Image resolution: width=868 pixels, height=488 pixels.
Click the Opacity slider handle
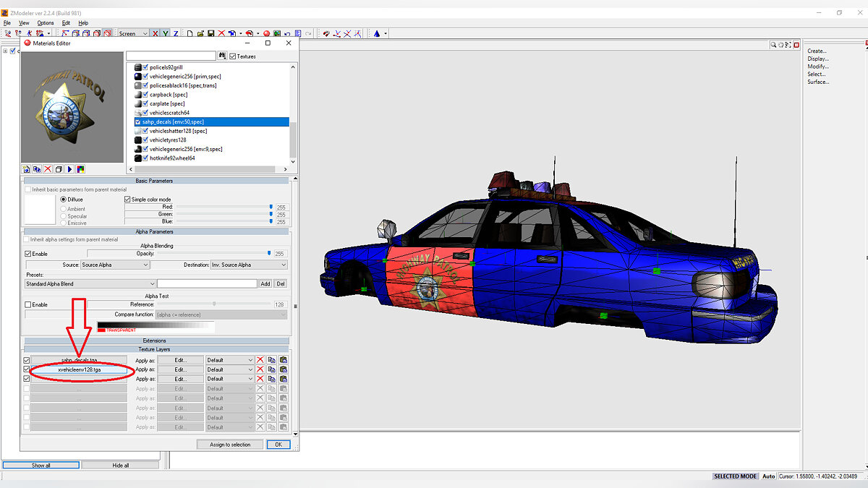[270, 254]
